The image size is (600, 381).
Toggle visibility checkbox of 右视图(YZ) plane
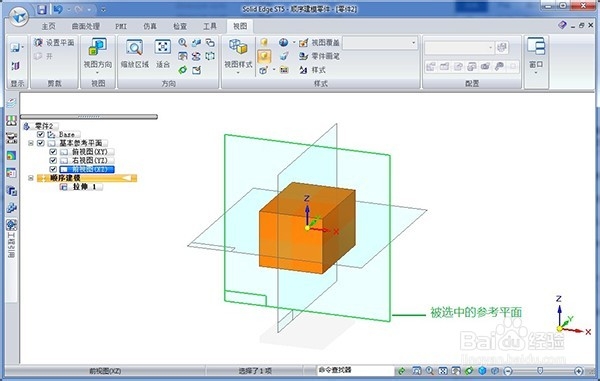point(53,160)
